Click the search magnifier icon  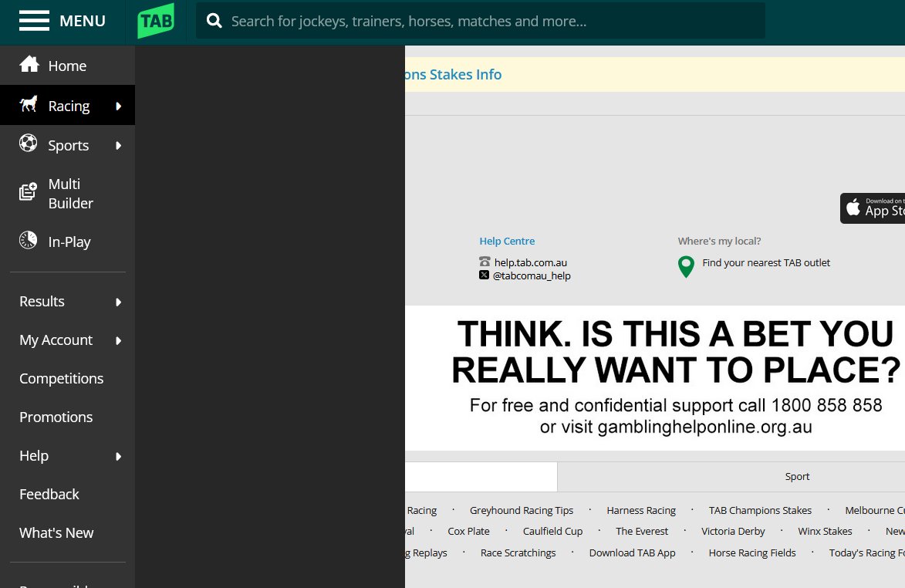pos(214,21)
